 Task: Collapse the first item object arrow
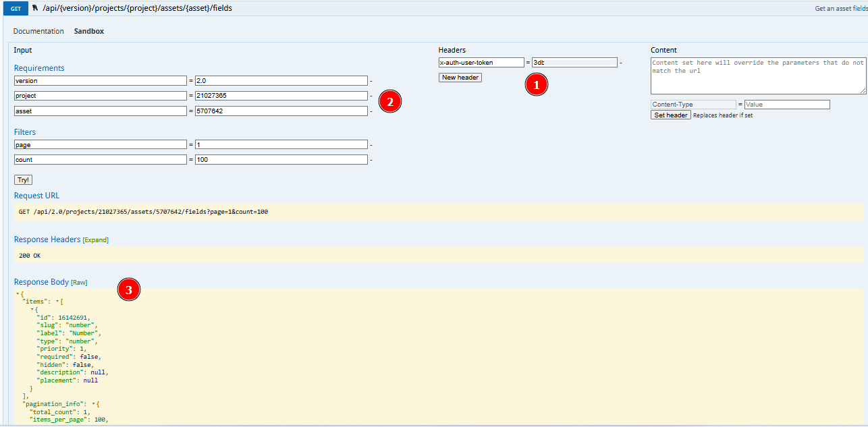32,309
